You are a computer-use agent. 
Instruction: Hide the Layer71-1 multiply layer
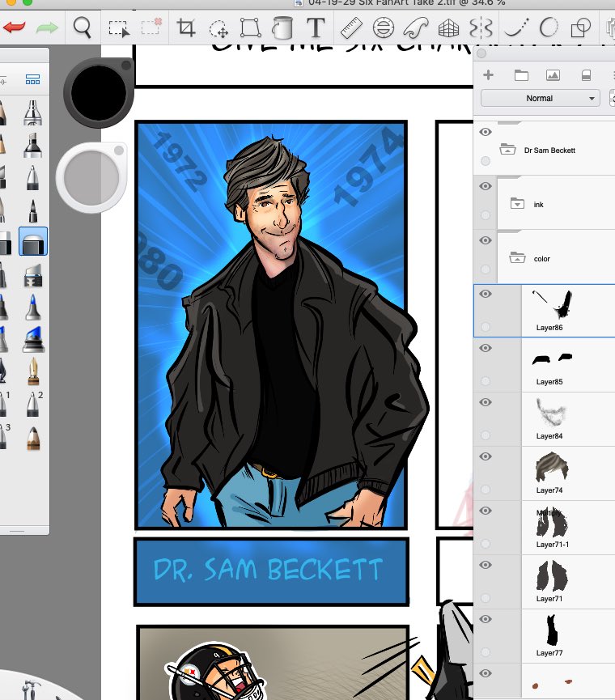[486, 511]
